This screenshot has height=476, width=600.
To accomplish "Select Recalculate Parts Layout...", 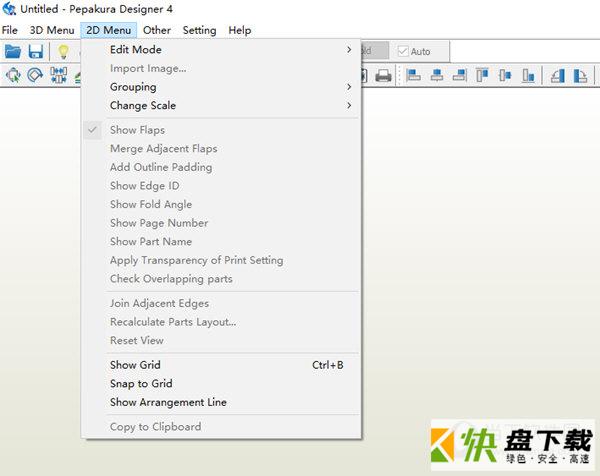I will coord(221,322).
